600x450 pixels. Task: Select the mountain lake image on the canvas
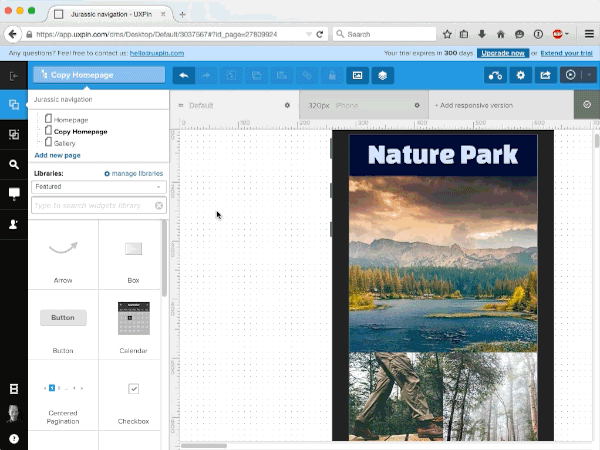[443, 264]
